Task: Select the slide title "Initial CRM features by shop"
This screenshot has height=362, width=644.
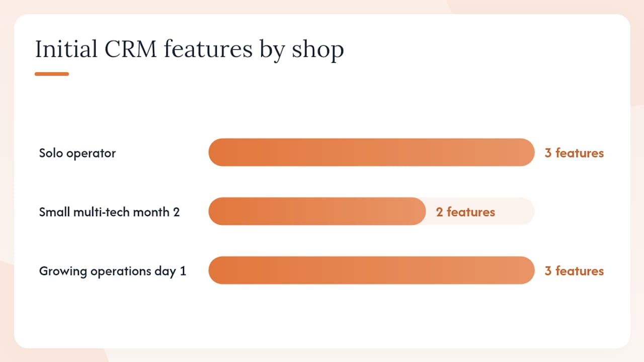Action: (x=189, y=50)
